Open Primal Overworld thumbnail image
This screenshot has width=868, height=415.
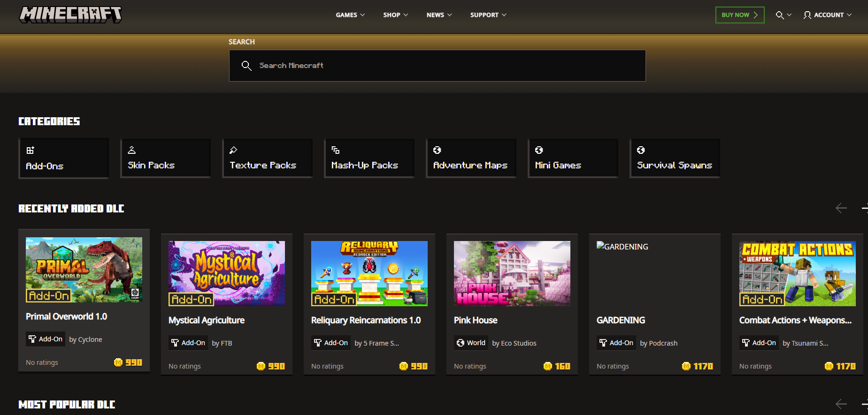pos(84,270)
